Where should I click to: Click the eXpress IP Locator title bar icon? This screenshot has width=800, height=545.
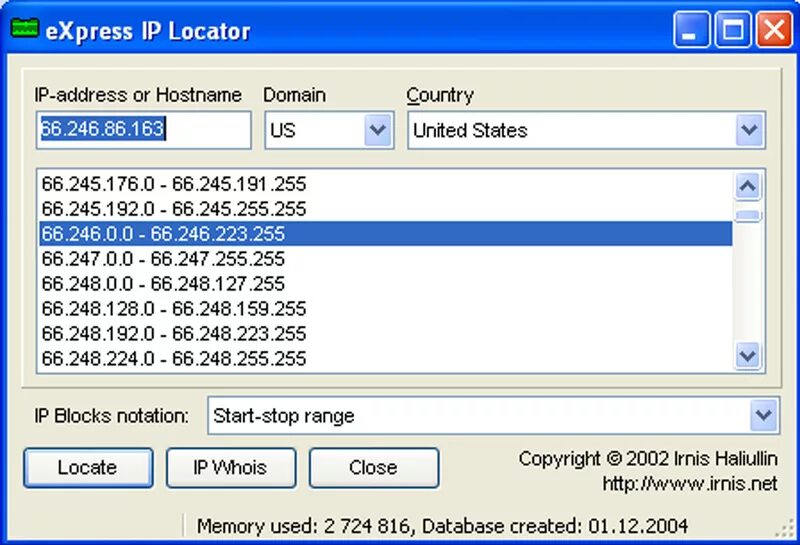coord(24,29)
